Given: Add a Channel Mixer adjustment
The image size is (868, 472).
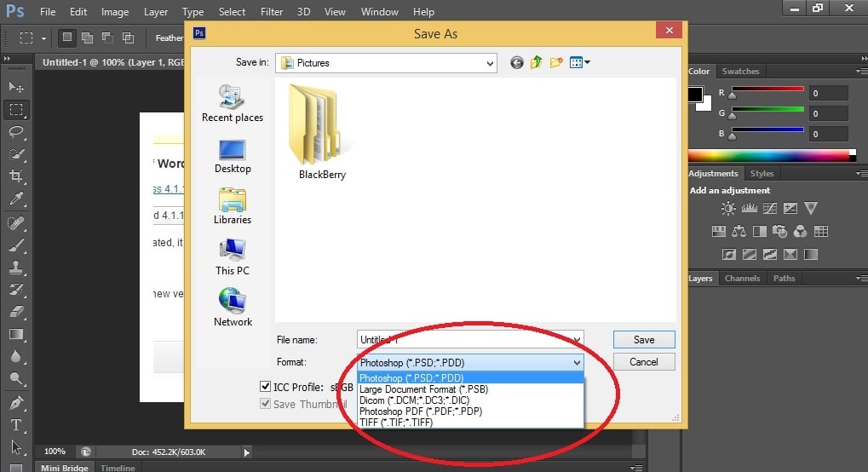Looking at the screenshot, I should click(x=800, y=232).
